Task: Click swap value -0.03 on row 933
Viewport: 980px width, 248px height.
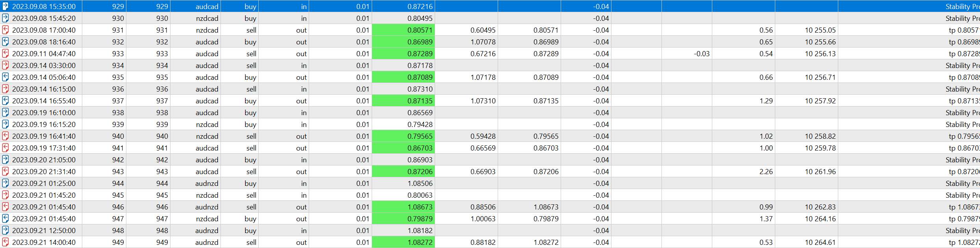Action: coord(702,54)
